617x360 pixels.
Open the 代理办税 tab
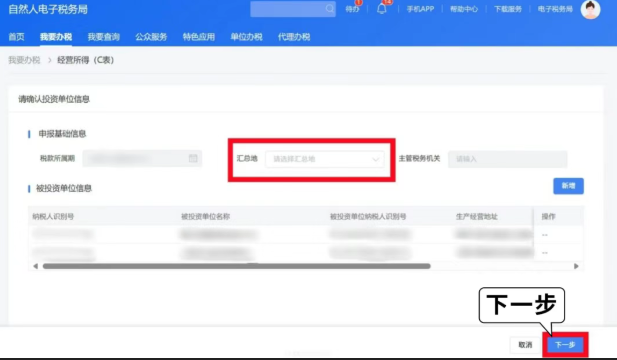point(294,37)
